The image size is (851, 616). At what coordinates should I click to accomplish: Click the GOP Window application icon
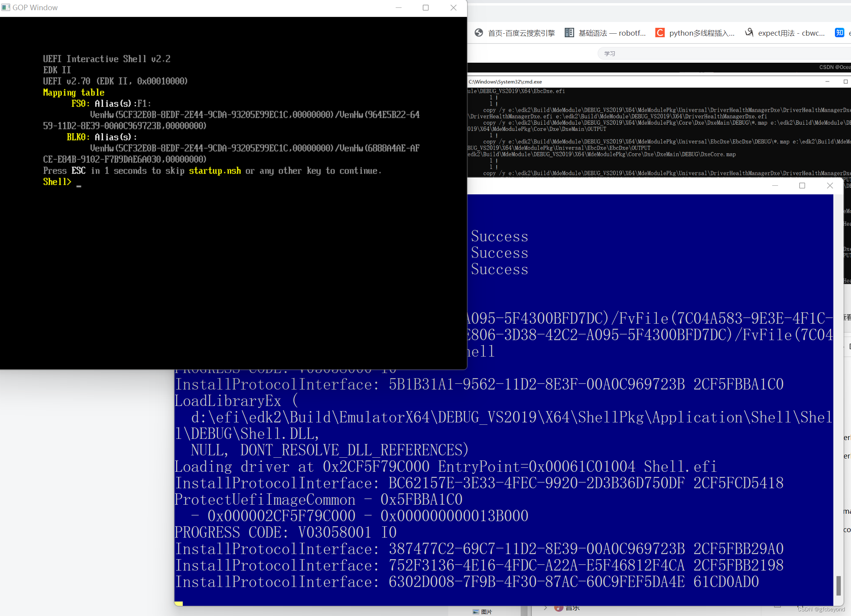click(5, 7)
